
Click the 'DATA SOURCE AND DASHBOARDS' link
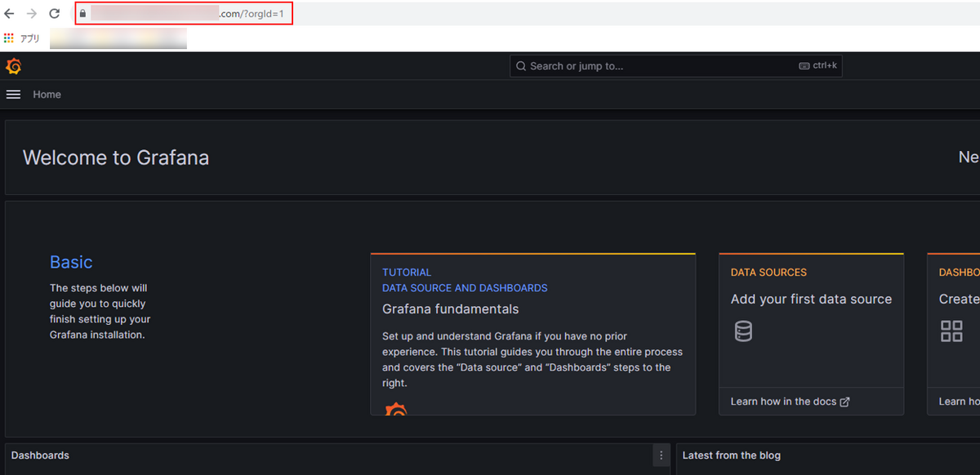point(465,287)
